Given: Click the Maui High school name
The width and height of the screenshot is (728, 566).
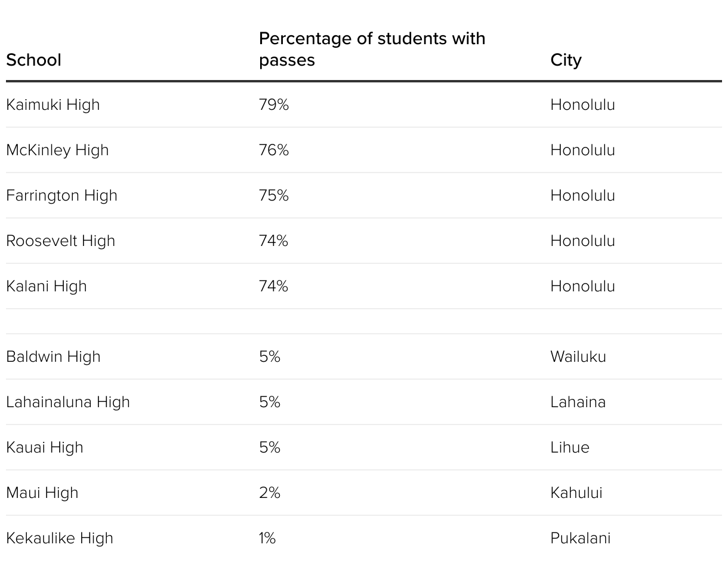Looking at the screenshot, I should [42, 493].
